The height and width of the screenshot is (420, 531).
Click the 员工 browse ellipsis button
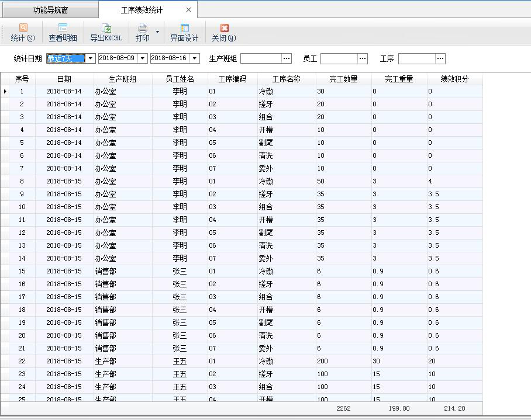click(363, 58)
